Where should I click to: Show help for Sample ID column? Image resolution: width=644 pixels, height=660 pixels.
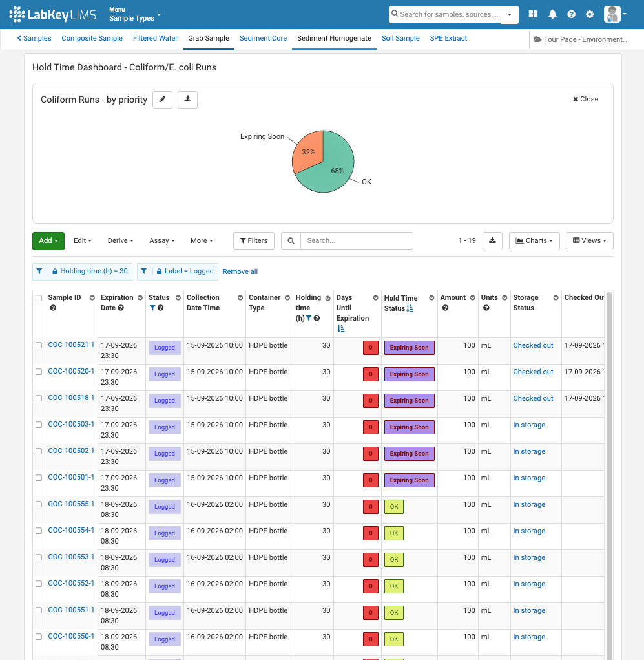53,308
